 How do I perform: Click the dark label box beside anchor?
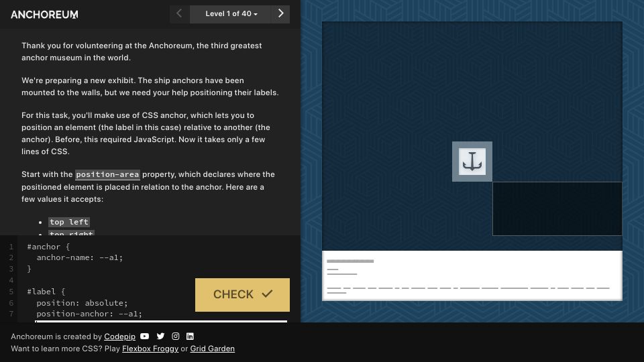tap(557, 209)
